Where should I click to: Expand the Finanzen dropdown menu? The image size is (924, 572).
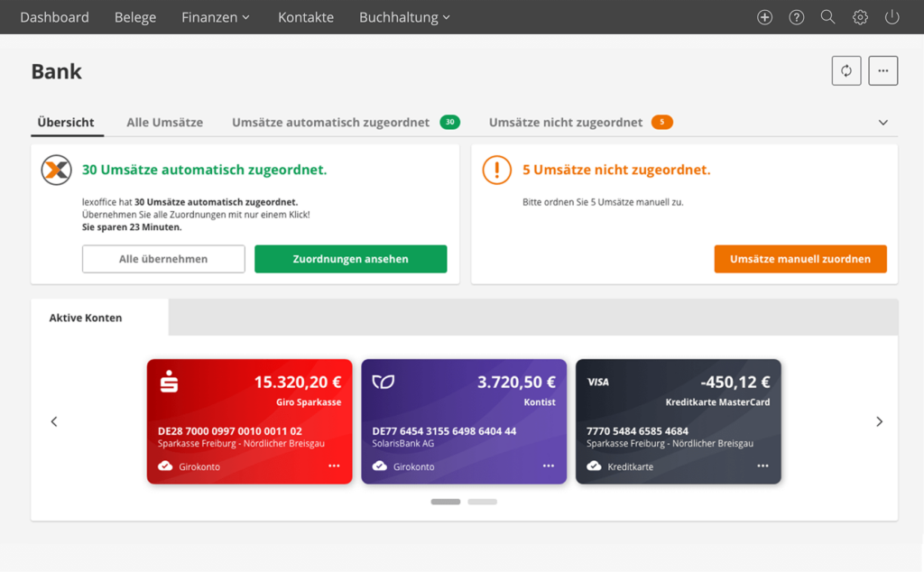(216, 17)
